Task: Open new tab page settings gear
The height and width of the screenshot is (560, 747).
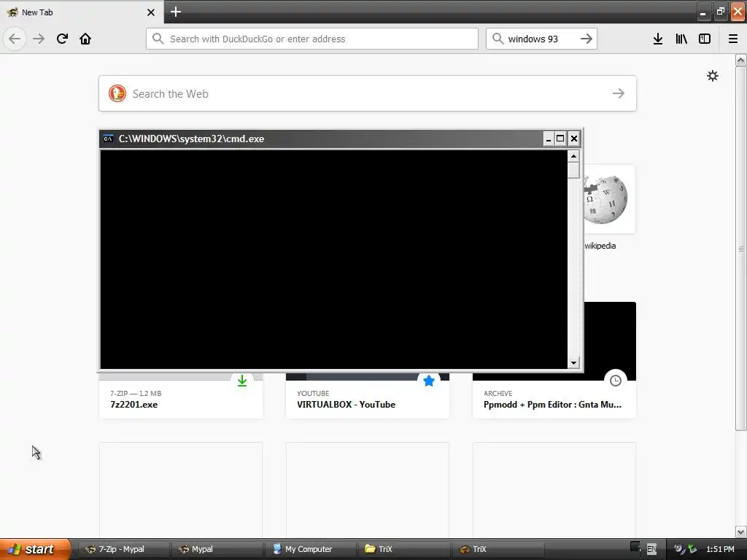Action: click(712, 76)
